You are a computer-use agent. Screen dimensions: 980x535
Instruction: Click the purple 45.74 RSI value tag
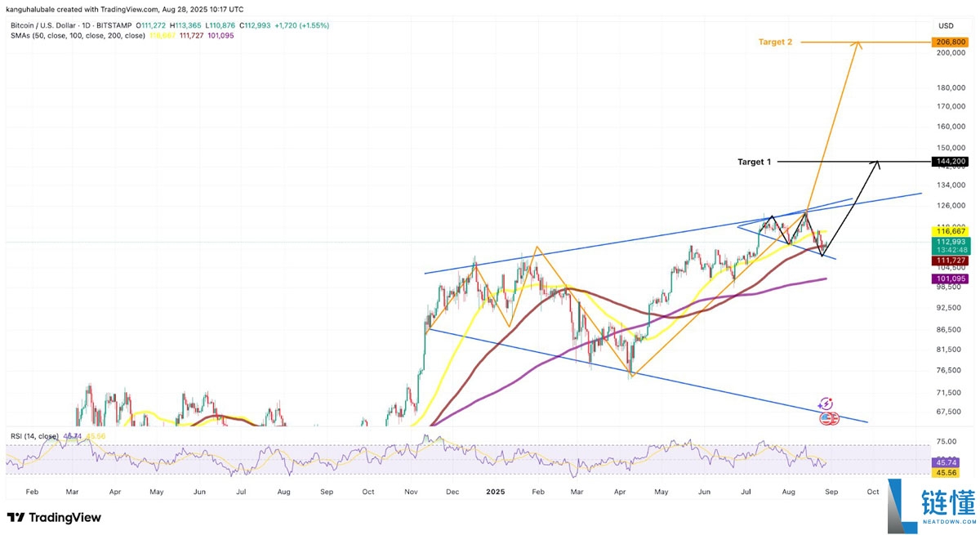944,461
